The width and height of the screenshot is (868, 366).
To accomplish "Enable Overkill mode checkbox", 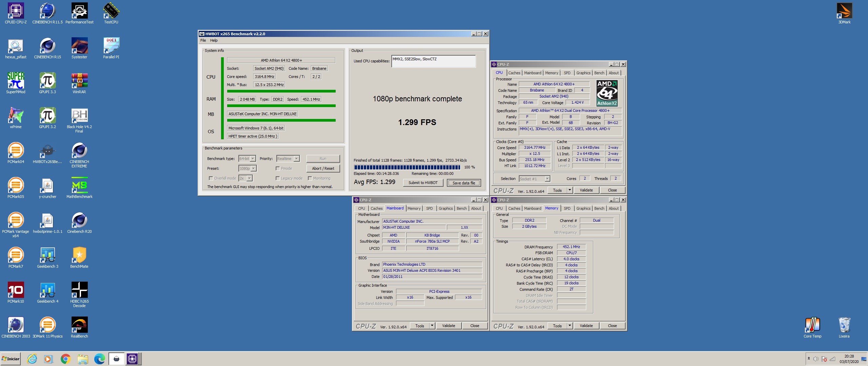I will tap(211, 178).
